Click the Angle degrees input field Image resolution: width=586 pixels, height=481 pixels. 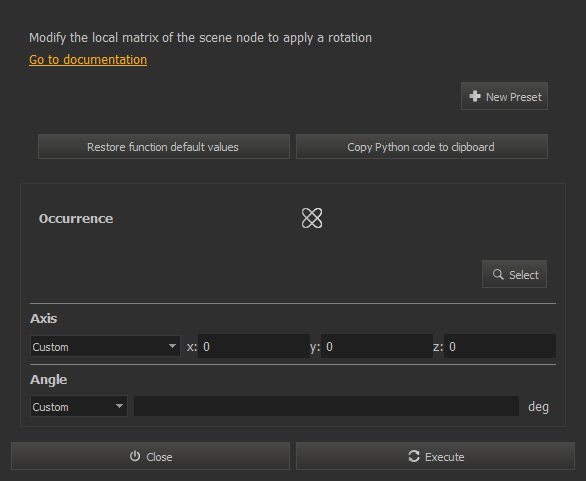pos(326,406)
